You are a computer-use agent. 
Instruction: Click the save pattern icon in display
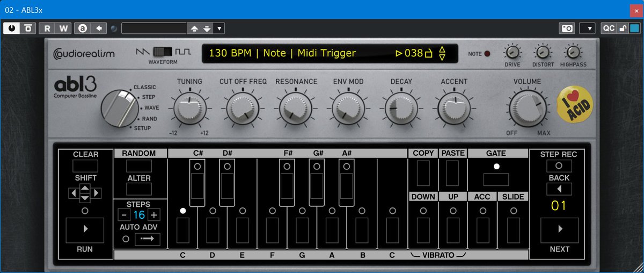click(428, 53)
